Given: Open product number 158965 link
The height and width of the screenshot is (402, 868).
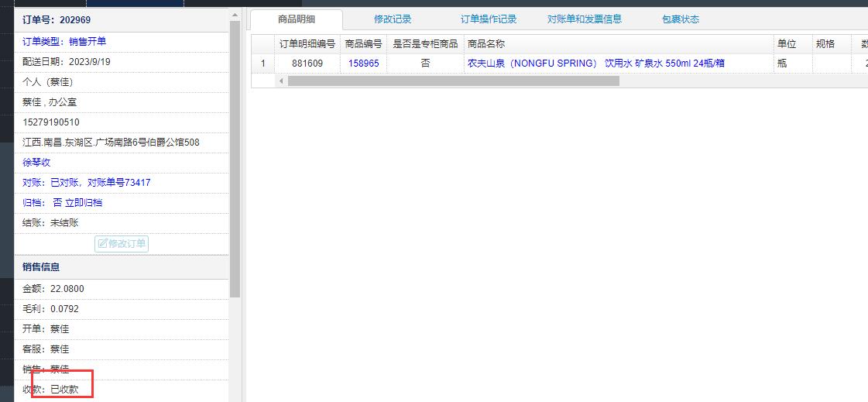Looking at the screenshot, I should (x=364, y=64).
